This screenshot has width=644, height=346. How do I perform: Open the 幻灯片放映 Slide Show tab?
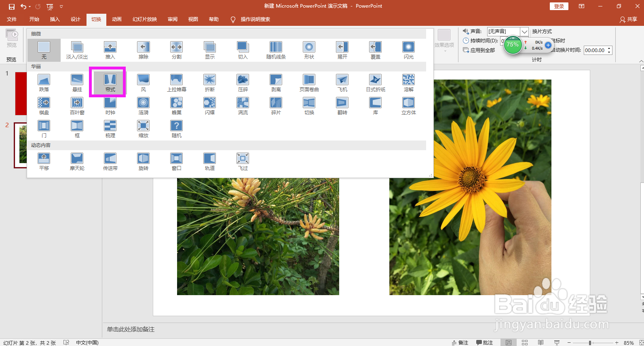pos(145,19)
